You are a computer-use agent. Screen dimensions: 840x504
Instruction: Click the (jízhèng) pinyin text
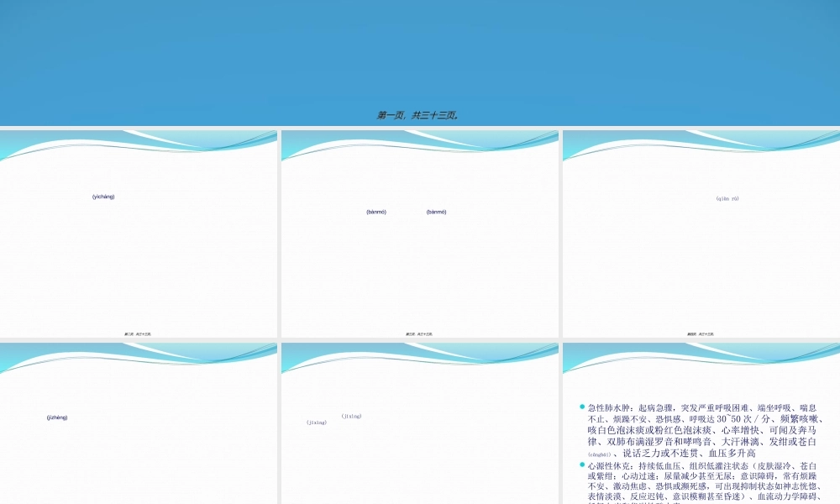coord(57,417)
